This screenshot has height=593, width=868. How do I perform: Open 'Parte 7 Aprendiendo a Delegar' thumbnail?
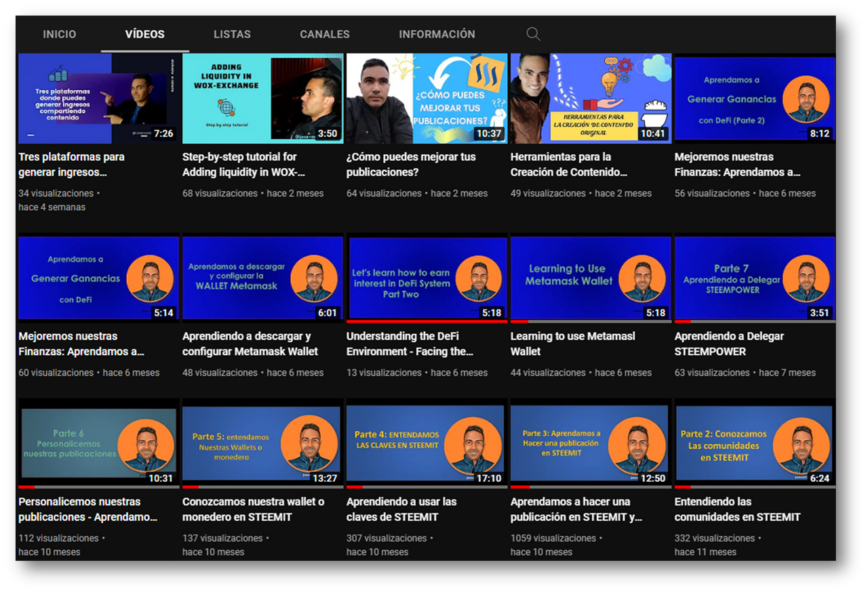pos(755,278)
